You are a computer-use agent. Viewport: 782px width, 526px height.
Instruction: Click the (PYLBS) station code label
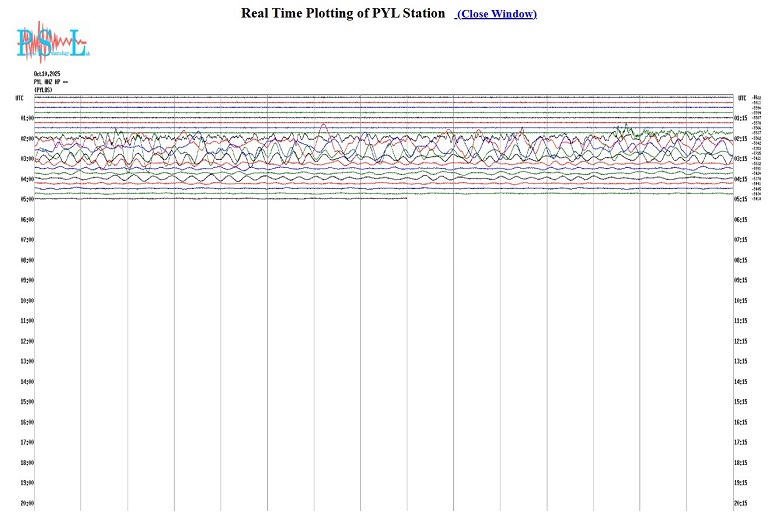43,90
